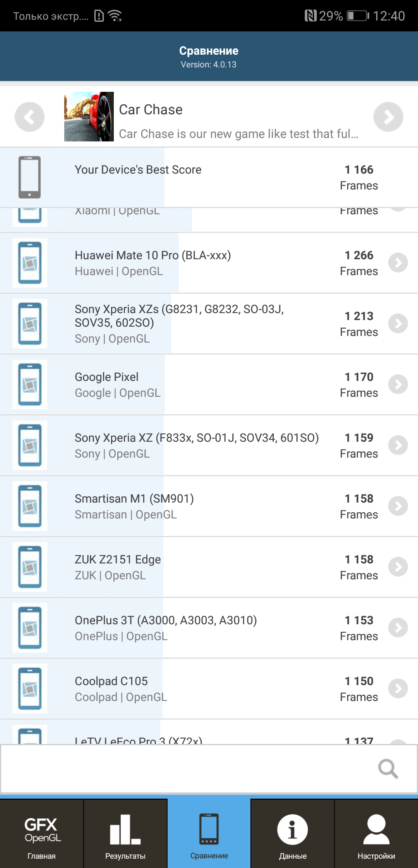This screenshot has width=418, height=868.
Task: Open the Car Chase test thumbnail
Action: [89, 117]
